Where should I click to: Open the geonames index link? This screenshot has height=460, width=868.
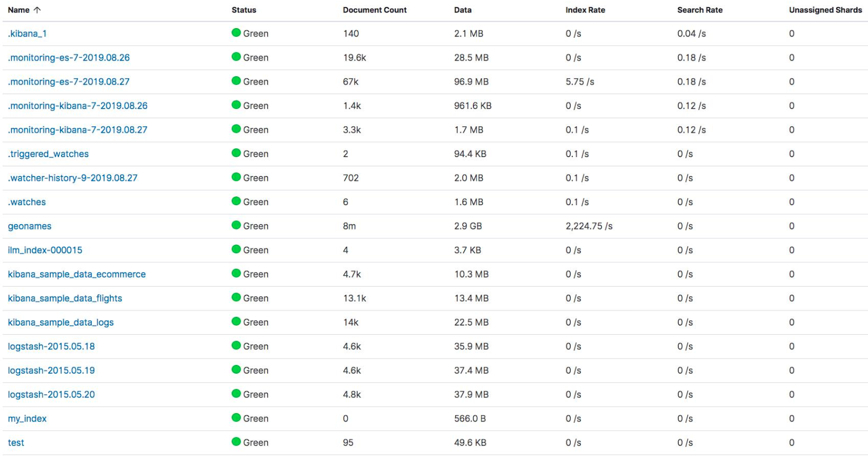(x=30, y=226)
